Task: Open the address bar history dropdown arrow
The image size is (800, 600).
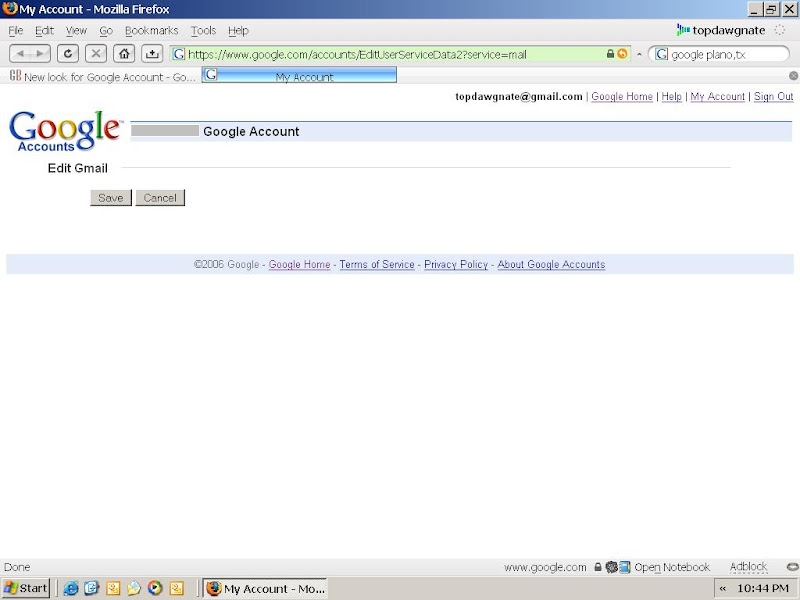Action: (639, 55)
